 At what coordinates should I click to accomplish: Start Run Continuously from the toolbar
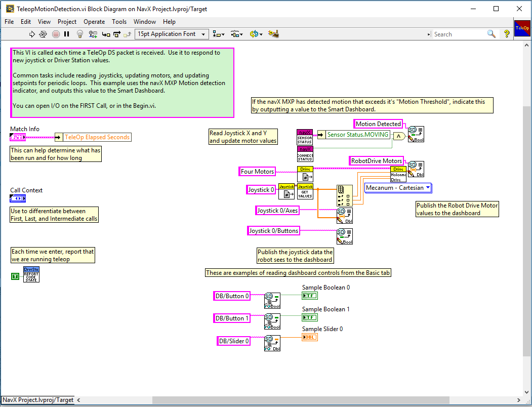click(x=43, y=34)
